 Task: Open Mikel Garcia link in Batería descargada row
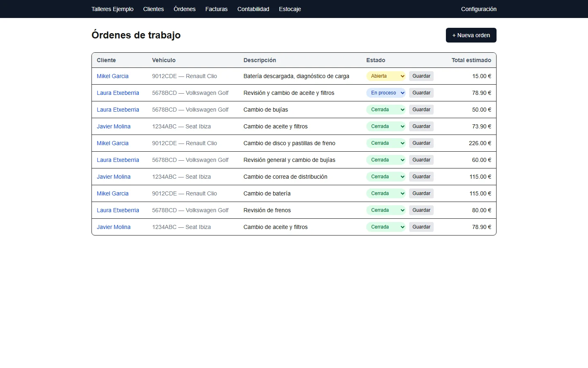[113, 76]
